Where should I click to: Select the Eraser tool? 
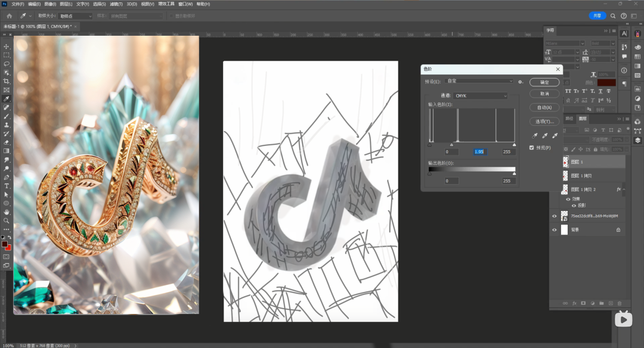[x=6, y=142]
